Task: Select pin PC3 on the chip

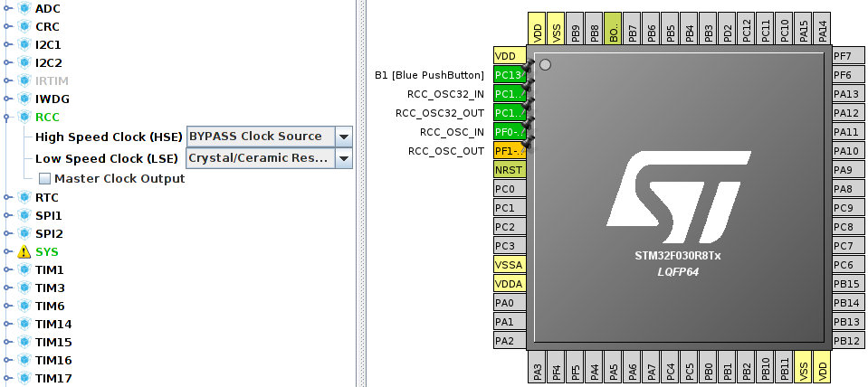Action: pyautogui.click(x=510, y=245)
